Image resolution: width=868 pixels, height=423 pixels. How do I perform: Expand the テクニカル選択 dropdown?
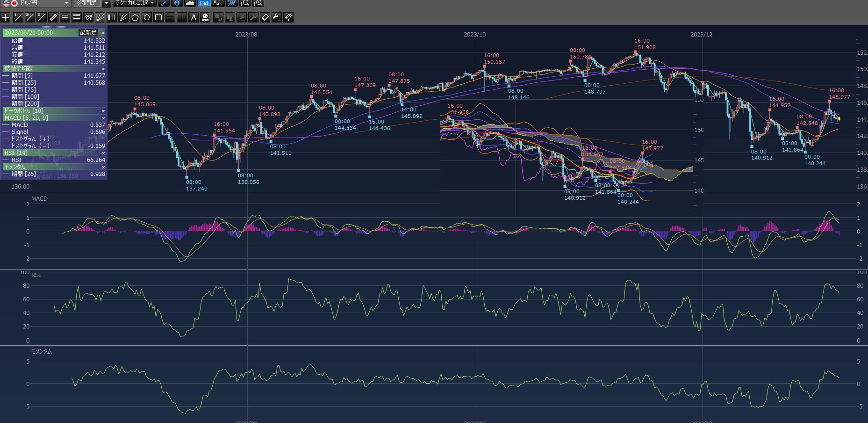152,3
